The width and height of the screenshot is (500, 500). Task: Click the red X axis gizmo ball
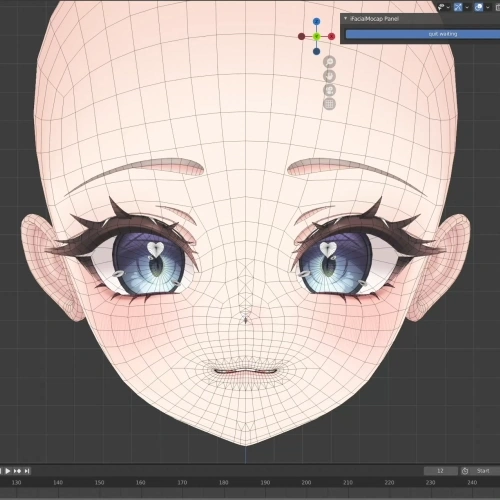(331, 36)
